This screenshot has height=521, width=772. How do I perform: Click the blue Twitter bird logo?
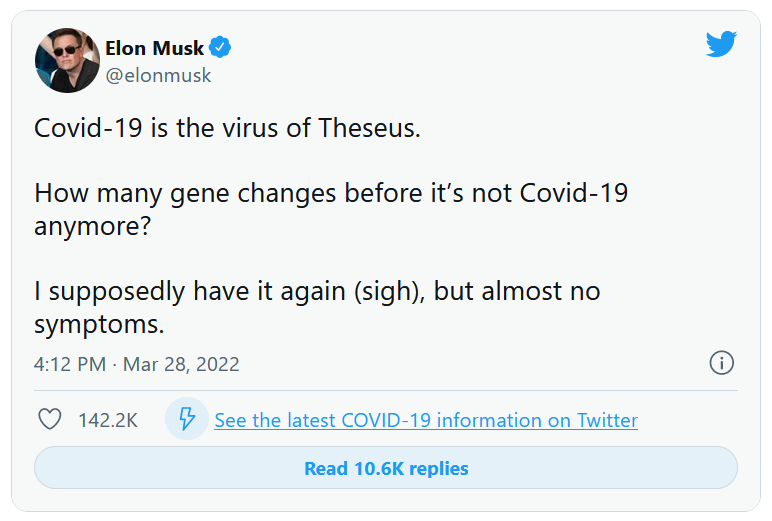coord(721,44)
